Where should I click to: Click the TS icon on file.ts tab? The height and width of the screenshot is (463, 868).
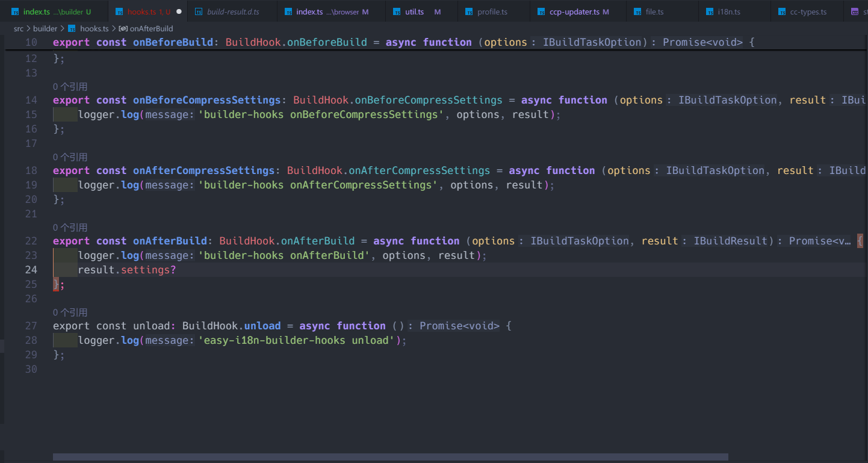(x=637, y=12)
